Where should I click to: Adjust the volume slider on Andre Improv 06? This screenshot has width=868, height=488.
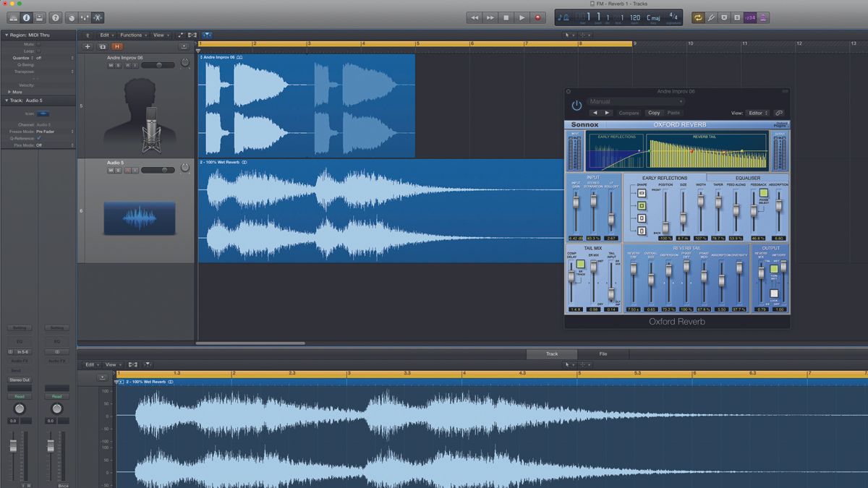(159, 64)
